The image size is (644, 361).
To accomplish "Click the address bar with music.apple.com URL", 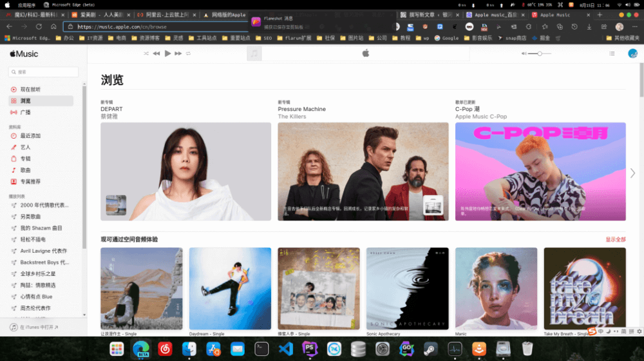I will pyautogui.click(x=156, y=26).
